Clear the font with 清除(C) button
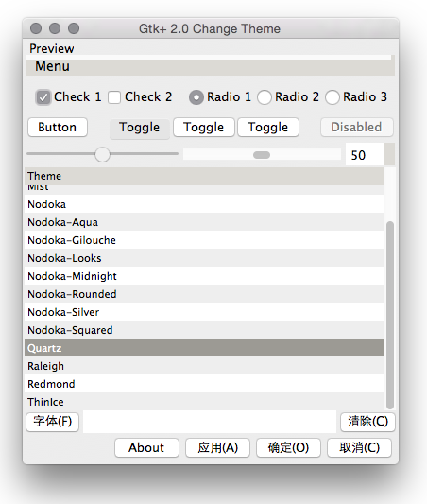427x504 pixels. tap(367, 422)
